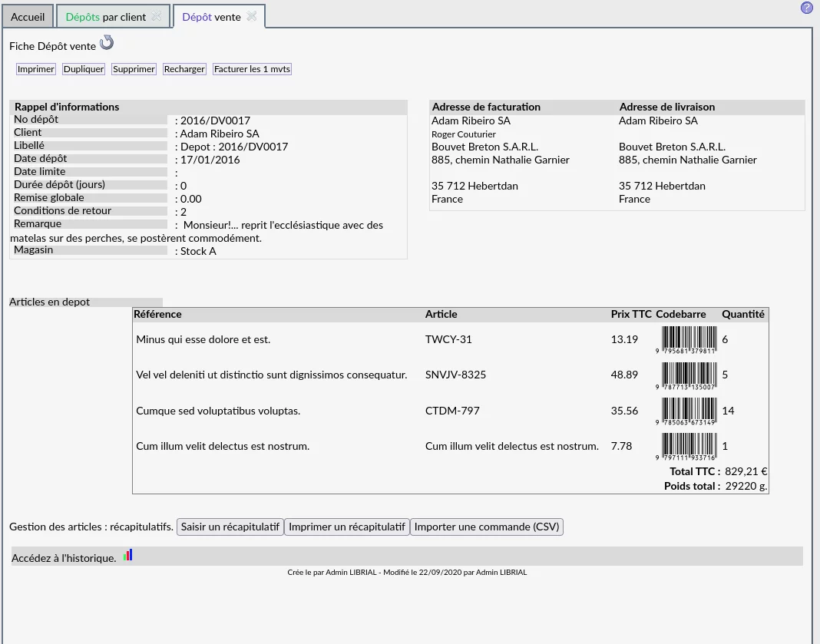This screenshot has width=820, height=644.
Task: Click article code CTDM-797
Action: 452,411
